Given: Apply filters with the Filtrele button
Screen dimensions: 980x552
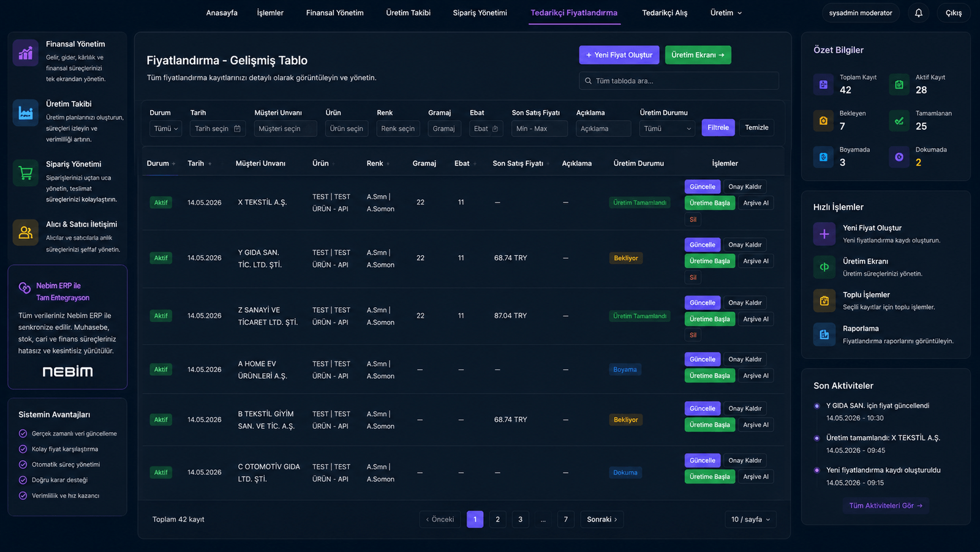Looking at the screenshot, I should coord(718,127).
